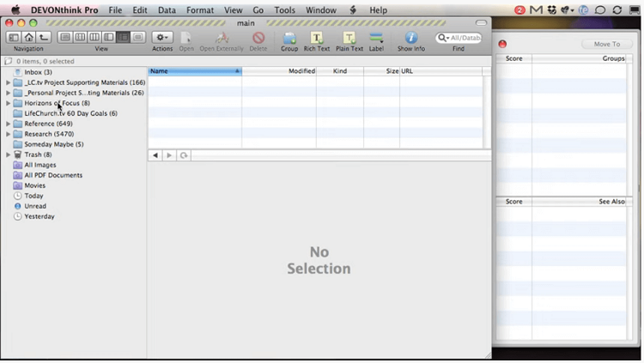Open the Movies smart group

pyautogui.click(x=34, y=185)
